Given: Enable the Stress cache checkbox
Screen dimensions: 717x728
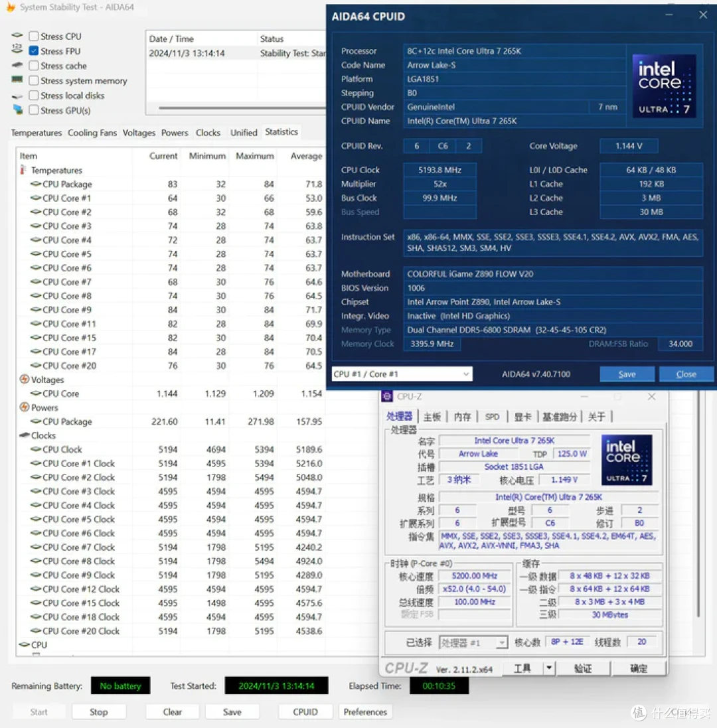Looking at the screenshot, I should [x=33, y=66].
